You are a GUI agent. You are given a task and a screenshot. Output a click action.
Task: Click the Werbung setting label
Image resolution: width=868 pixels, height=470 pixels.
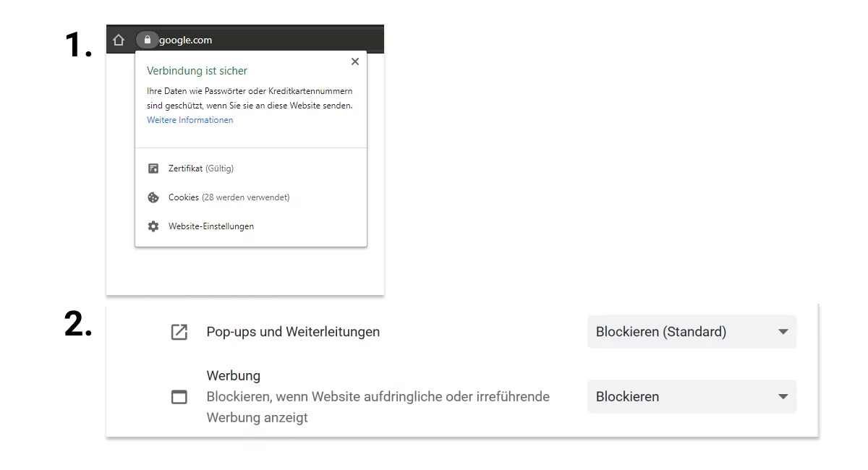pyautogui.click(x=234, y=376)
